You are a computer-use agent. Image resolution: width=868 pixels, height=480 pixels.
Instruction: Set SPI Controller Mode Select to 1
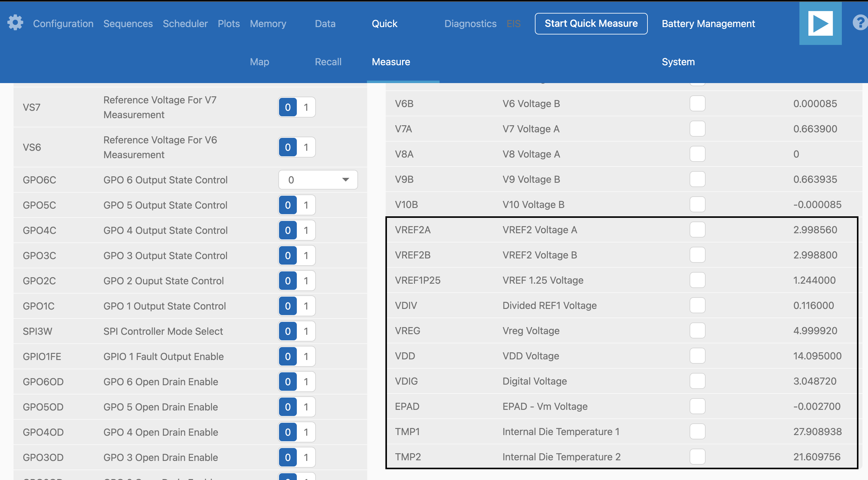click(306, 331)
